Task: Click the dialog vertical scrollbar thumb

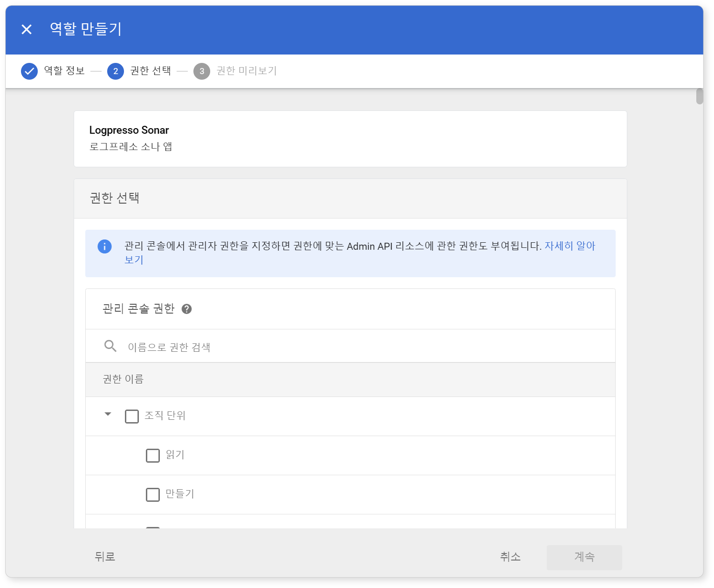Action: [700, 96]
